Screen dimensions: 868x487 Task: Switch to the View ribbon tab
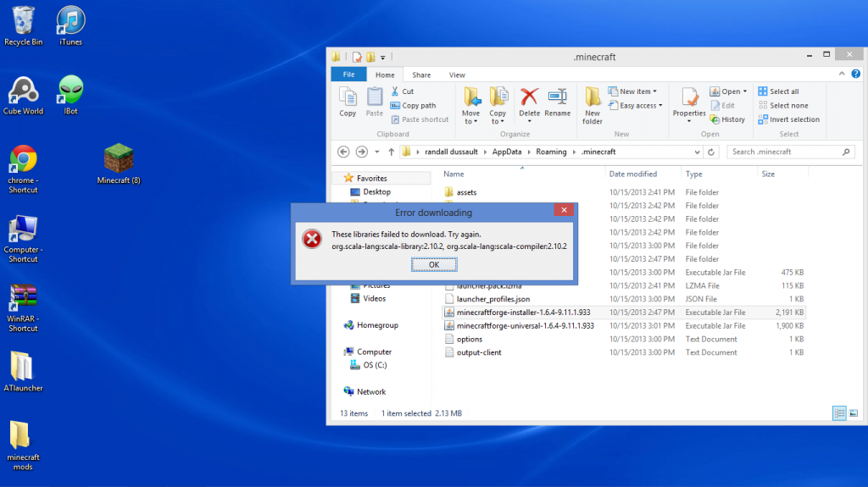pos(457,75)
